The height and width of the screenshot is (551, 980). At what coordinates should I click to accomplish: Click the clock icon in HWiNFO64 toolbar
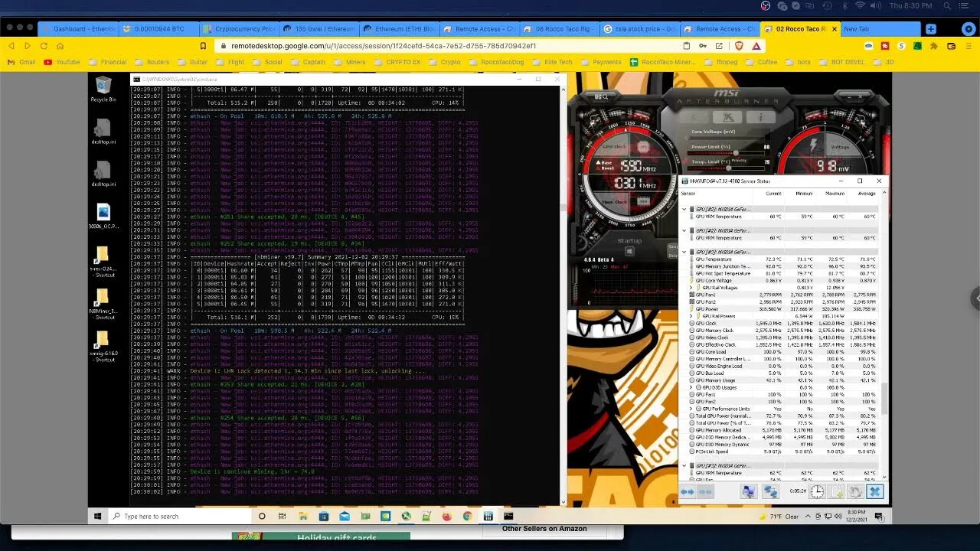817,491
